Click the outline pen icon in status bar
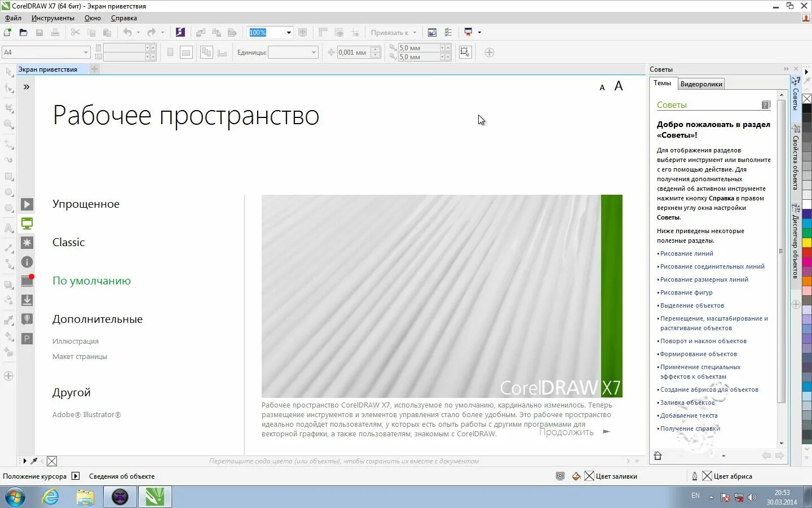The image size is (812, 508). tap(695, 476)
